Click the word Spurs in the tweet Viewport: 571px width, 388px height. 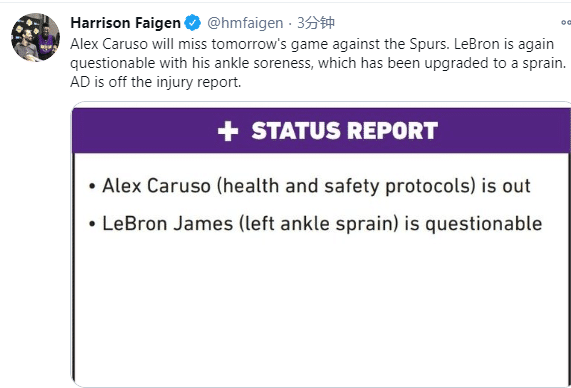point(430,44)
